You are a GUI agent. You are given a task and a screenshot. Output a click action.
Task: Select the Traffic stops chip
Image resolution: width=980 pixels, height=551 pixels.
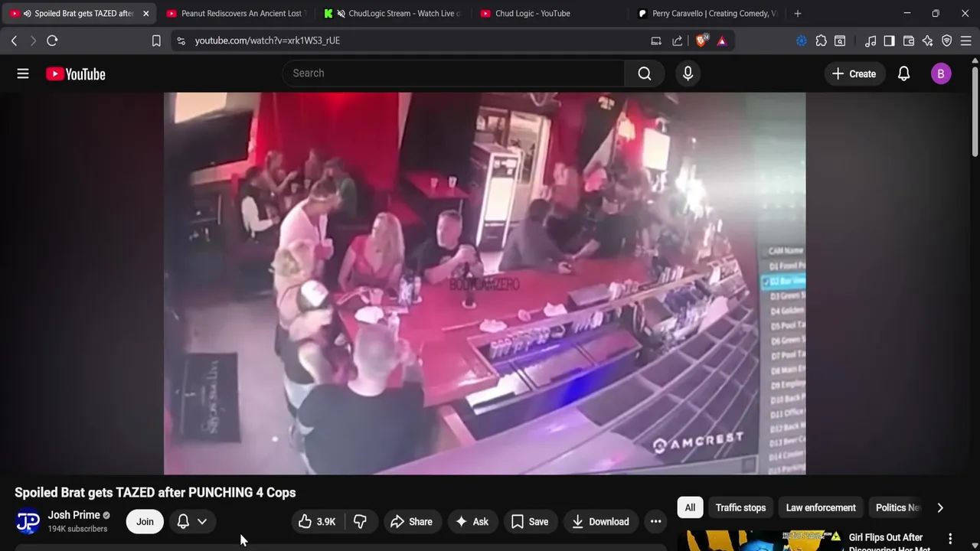click(740, 507)
